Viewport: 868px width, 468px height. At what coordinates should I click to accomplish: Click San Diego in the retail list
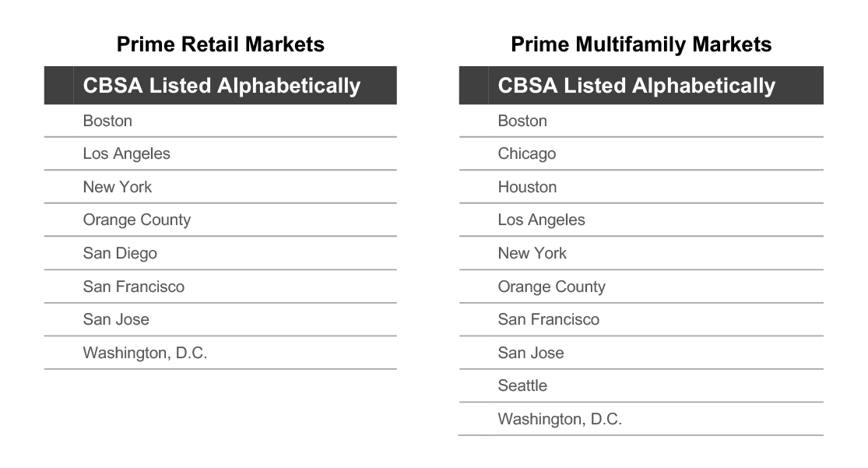pyautogui.click(x=120, y=253)
